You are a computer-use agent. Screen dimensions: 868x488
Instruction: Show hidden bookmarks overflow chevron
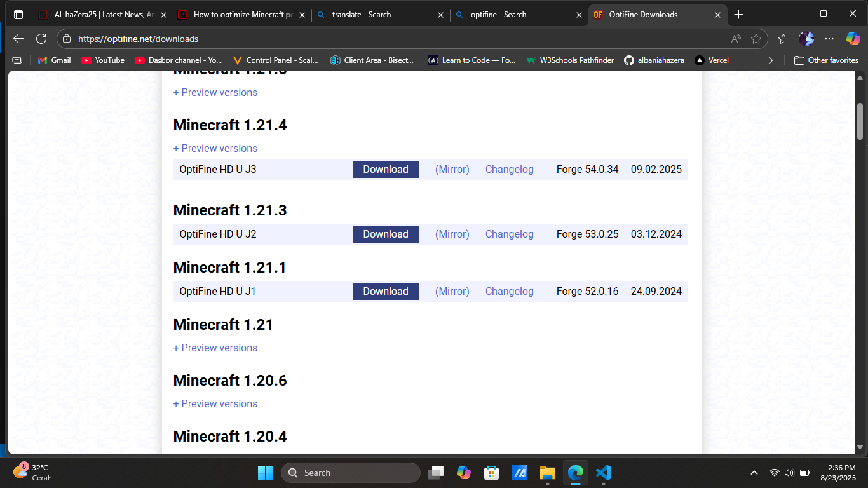pos(771,60)
